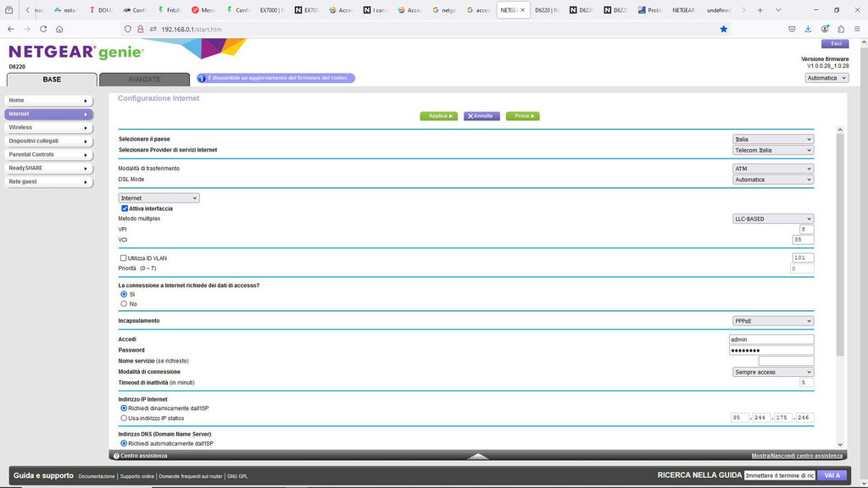Image resolution: width=868 pixels, height=488 pixels.
Task: Open the Firefox account icon
Action: point(825,30)
